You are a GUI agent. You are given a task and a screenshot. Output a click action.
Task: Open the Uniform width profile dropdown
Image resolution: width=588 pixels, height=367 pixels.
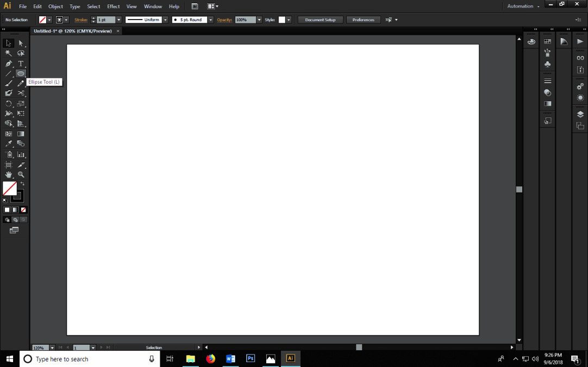[x=165, y=20]
